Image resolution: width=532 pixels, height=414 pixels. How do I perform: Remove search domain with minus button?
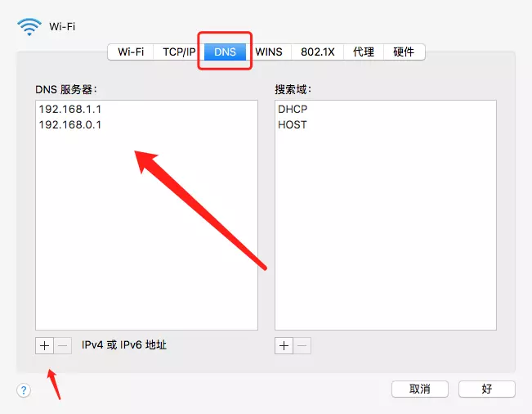302,346
